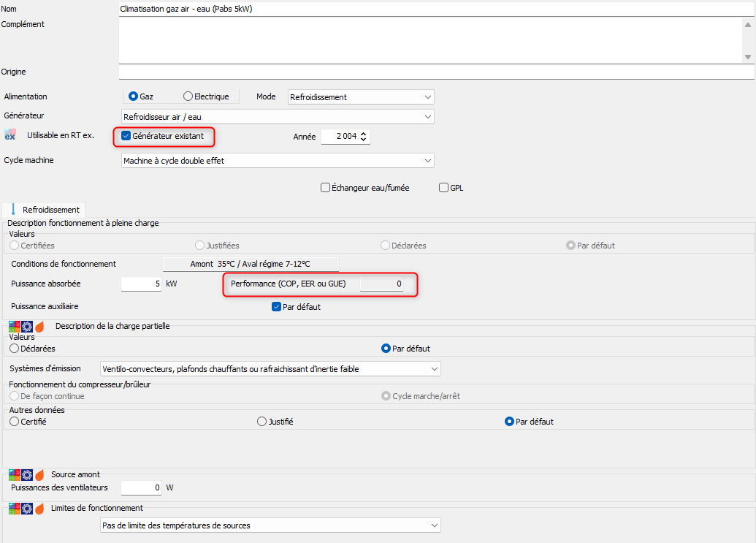Click the Puissance absorbée input field

[141, 284]
